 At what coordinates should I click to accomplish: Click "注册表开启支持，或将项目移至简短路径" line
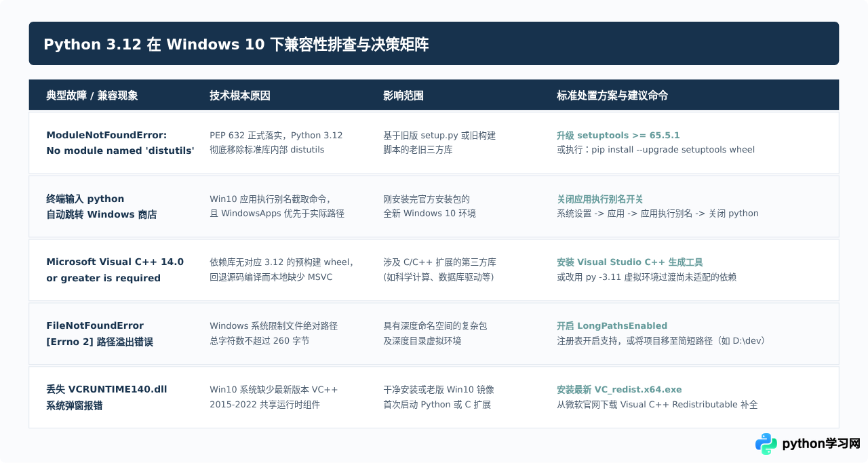(661, 340)
